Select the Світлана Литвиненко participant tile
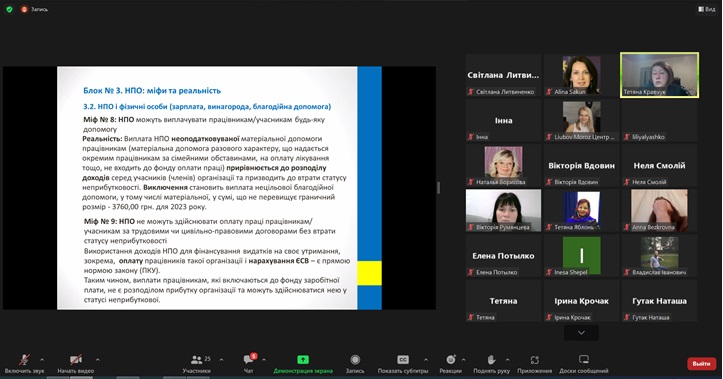The height and width of the screenshot is (379, 723). point(503,75)
